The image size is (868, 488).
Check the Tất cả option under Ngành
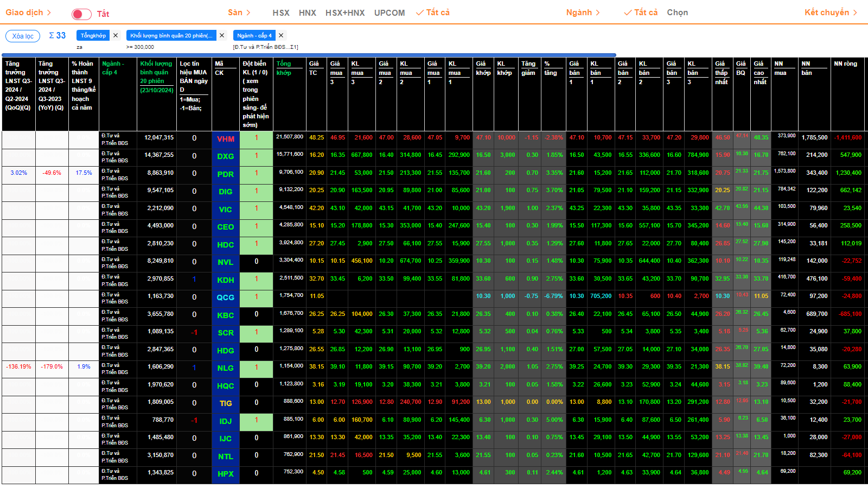[641, 12]
